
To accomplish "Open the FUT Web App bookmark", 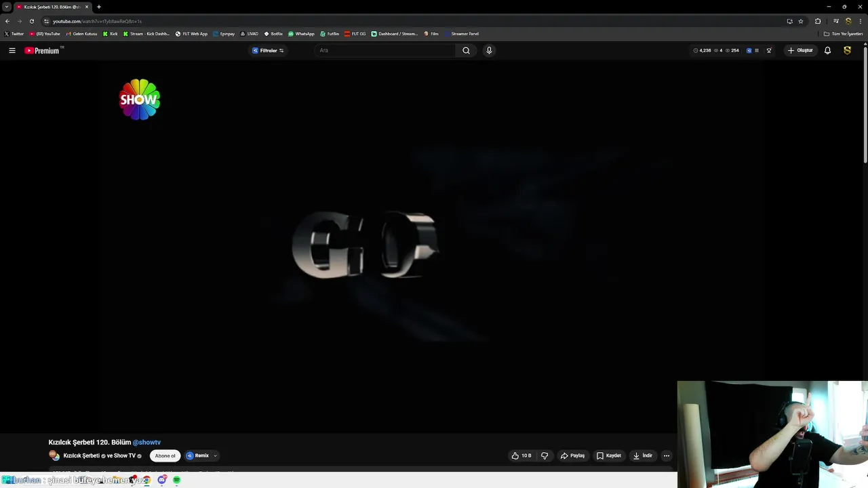I will (191, 34).
